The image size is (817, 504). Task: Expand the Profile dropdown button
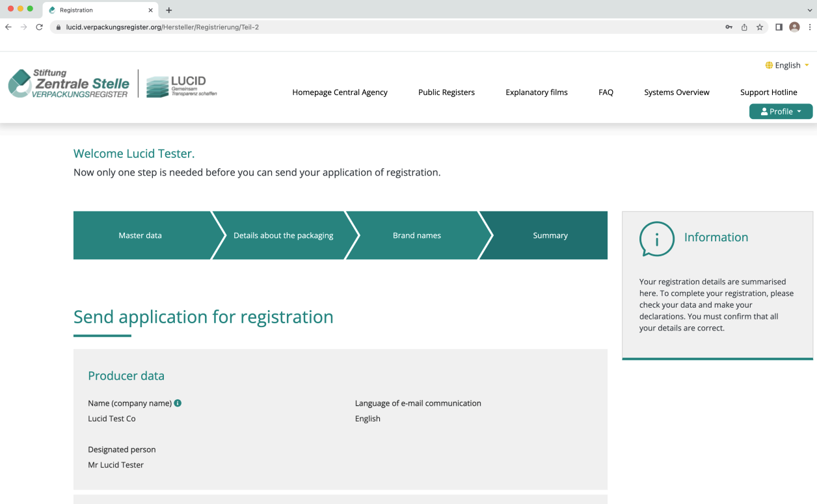point(781,111)
